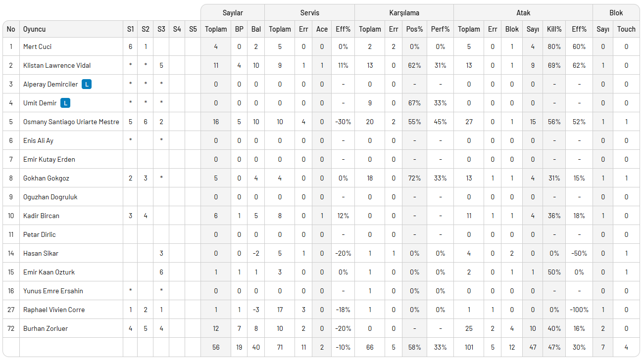
Task: Click the No column header
Action: pos(11,29)
